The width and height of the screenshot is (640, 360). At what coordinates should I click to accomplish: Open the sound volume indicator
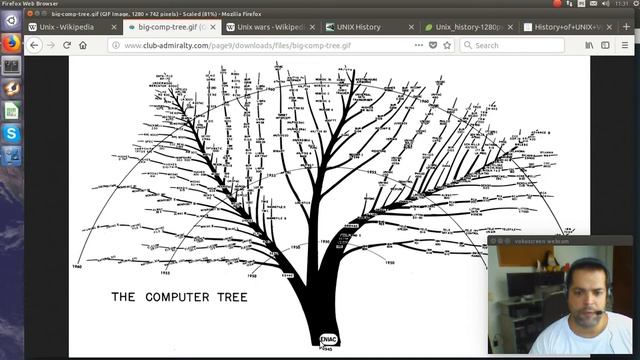point(606,3)
